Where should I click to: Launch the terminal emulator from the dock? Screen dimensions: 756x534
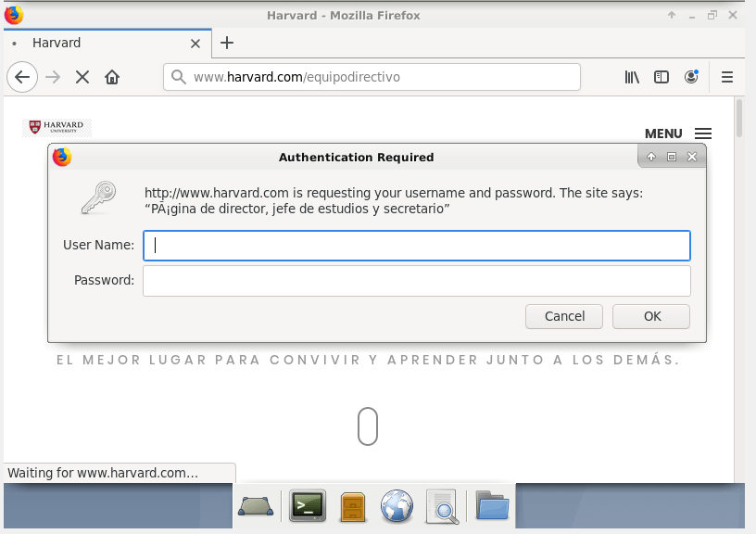pos(307,505)
